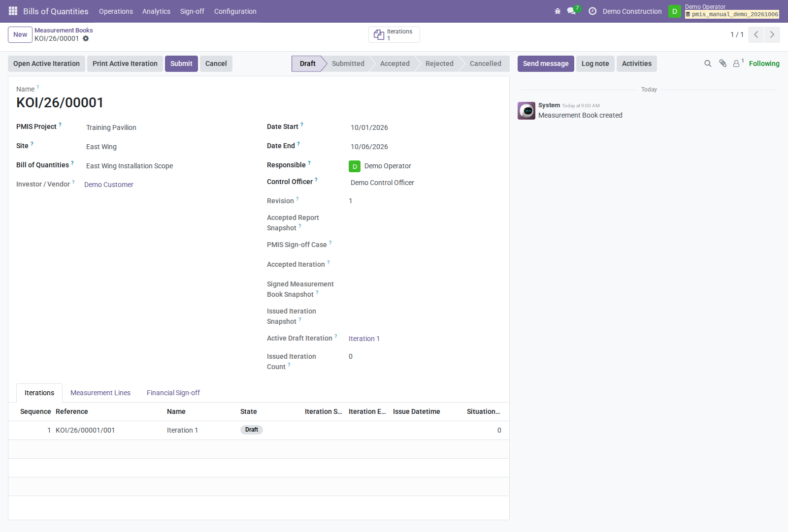This screenshot has width=788, height=532.
Task: Click the paperclip attachments icon in the chatter
Action: [x=722, y=63]
